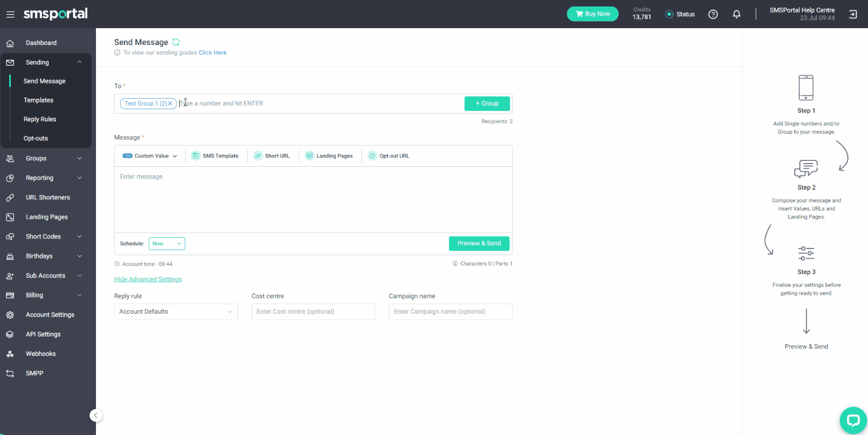Screen dimensions: 868x435
Task: Expand the Birthdays menu
Action: (x=80, y=256)
